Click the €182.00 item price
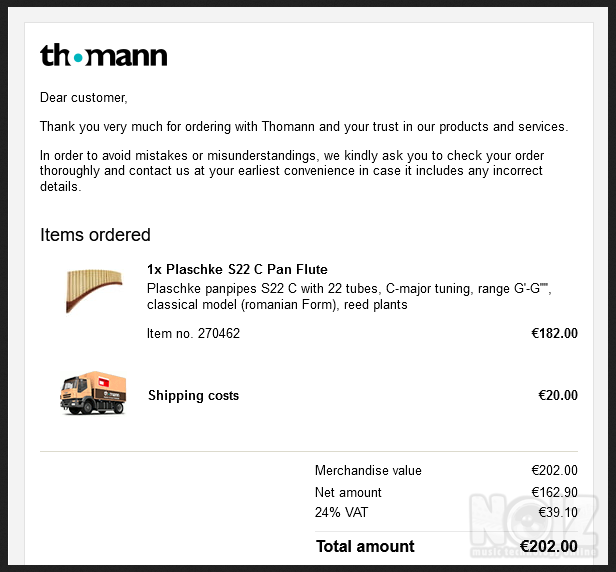This screenshot has height=572, width=616. pos(554,333)
